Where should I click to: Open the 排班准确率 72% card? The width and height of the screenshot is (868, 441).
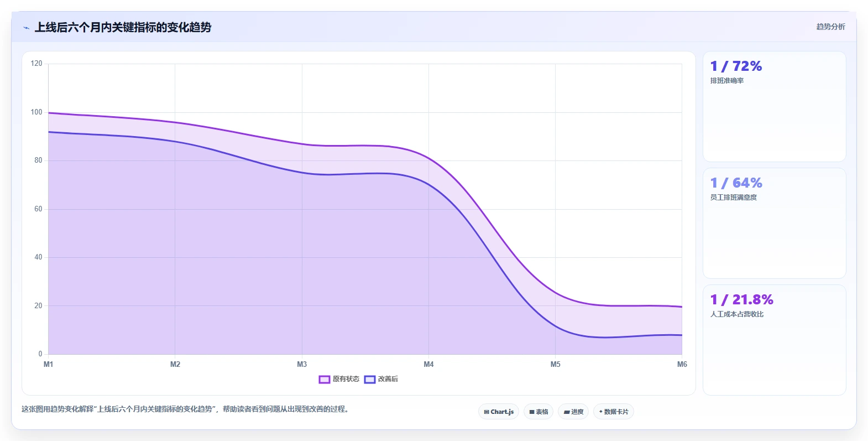[774, 107]
